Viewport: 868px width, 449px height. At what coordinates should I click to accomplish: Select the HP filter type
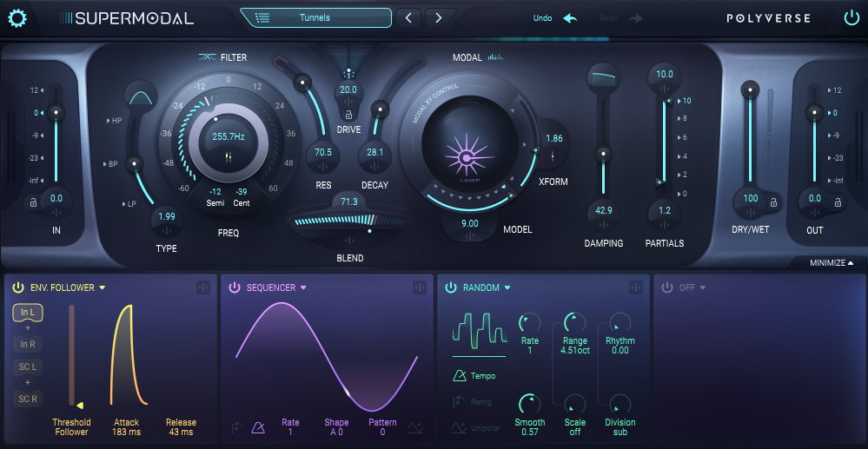pos(116,121)
